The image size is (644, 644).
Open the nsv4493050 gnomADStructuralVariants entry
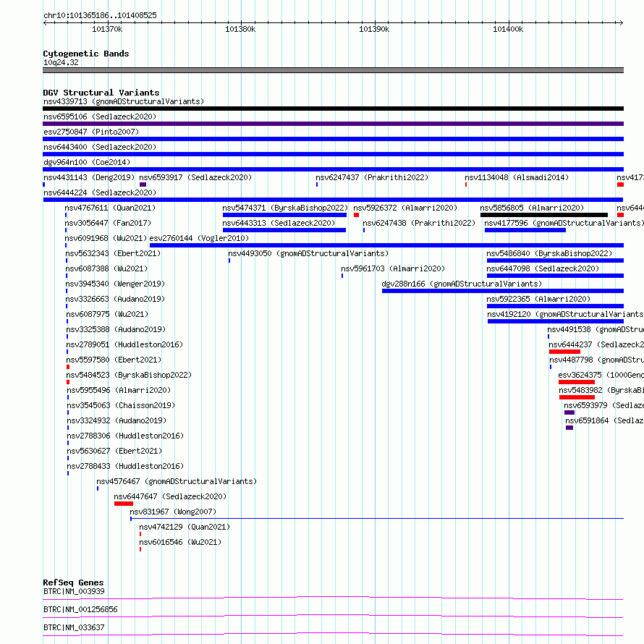tap(308, 253)
